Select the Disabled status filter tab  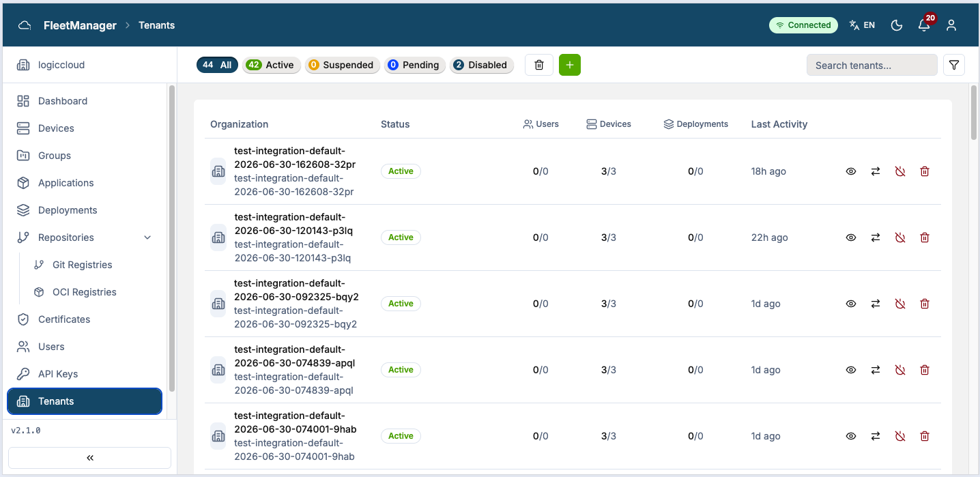[481, 66]
